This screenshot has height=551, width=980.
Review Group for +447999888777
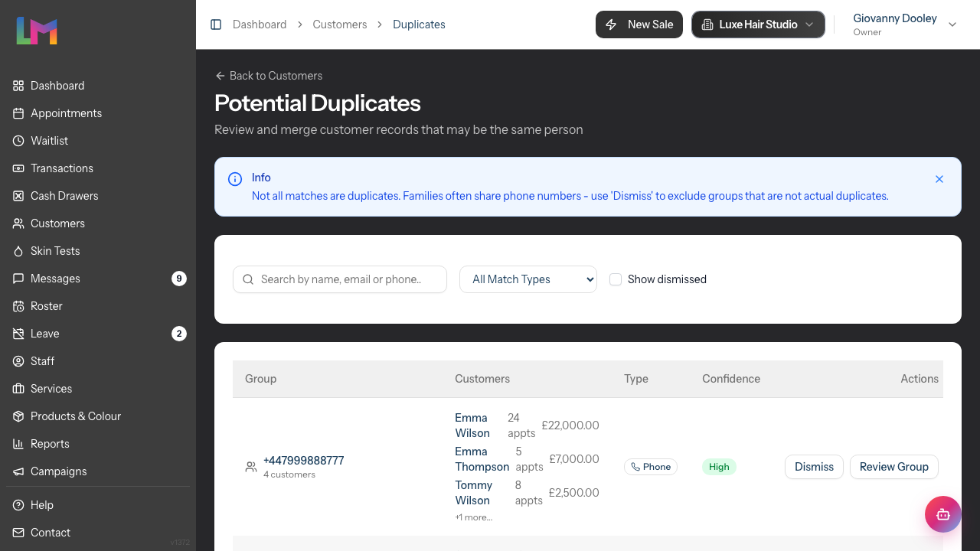pos(894,467)
